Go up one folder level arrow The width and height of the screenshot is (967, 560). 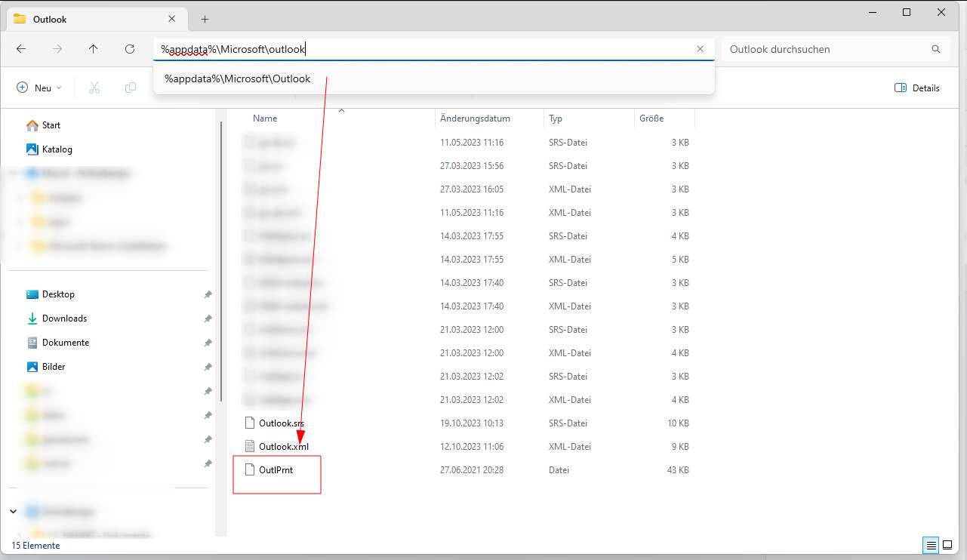94,49
